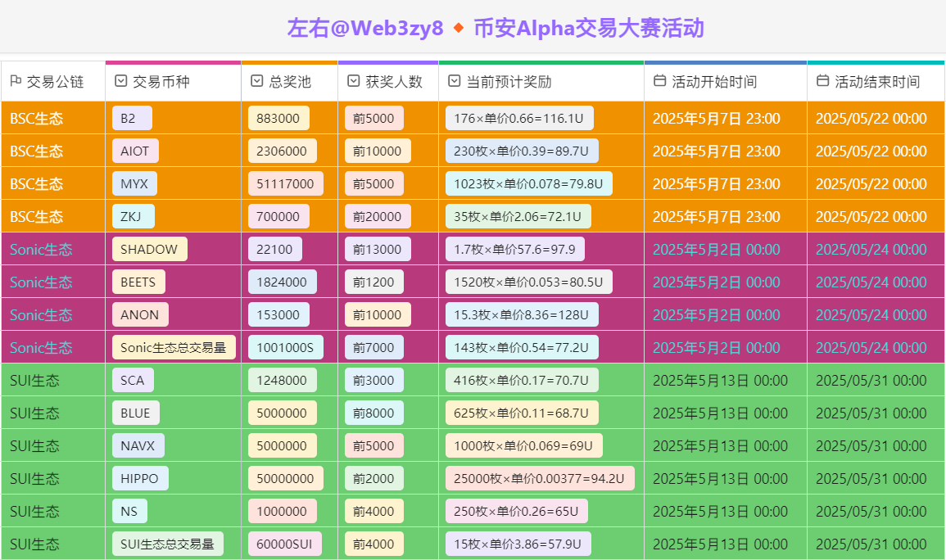946x560 pixels.
Task: Click winners tag 前2000 in HIPPO row
Action: pyautogui.click(x=374, y=479)
